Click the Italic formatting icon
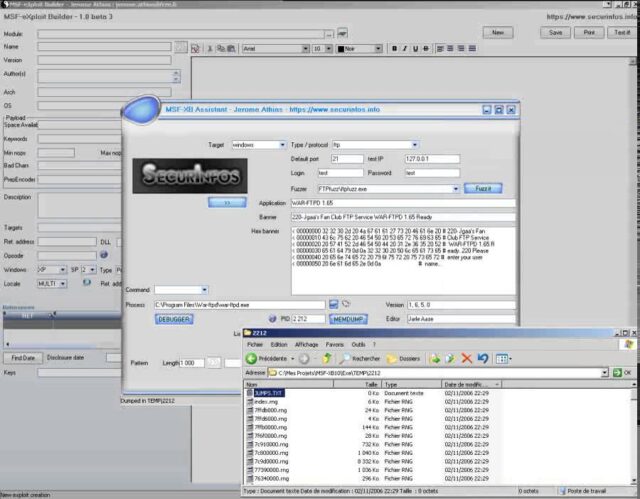The height and width of the screenshot is (499, 640). (405, 49)
